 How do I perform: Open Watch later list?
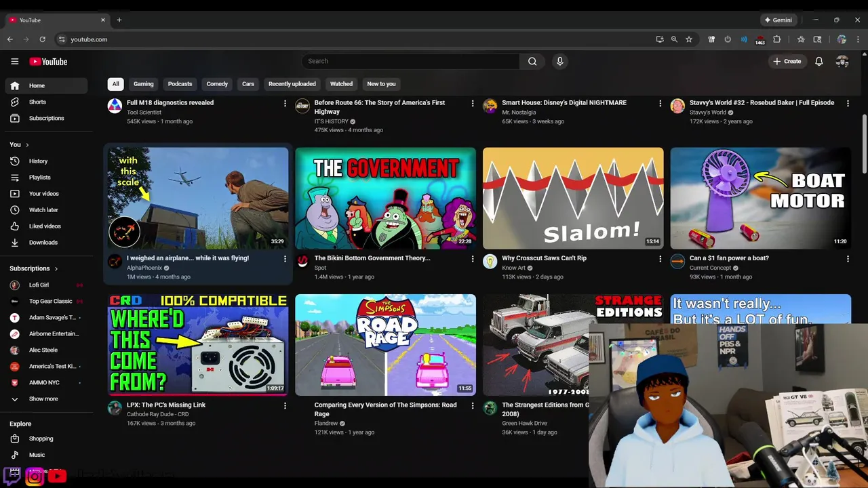[46, 210]
